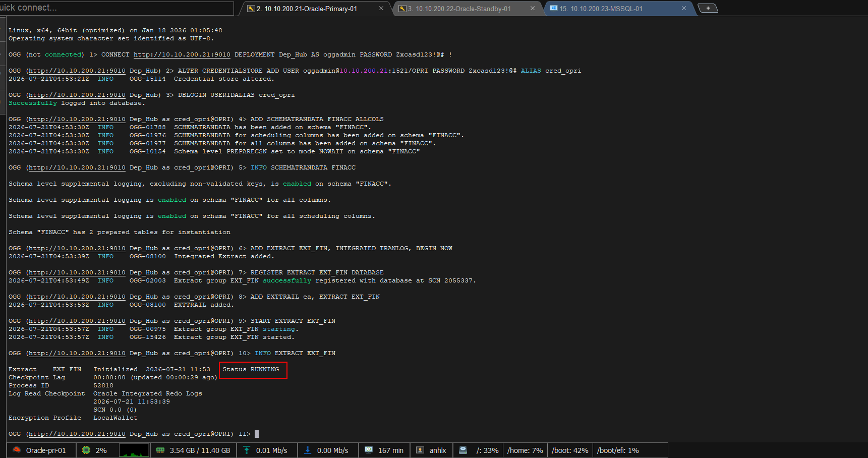Close the Oracle-Primary-01 session tab

tap(381, 8)
